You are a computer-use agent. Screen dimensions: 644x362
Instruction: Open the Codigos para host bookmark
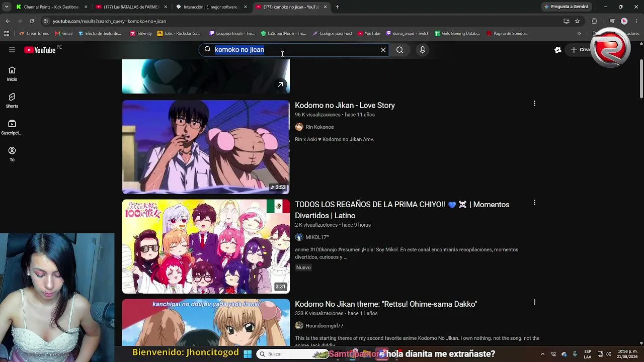[332, 34]
